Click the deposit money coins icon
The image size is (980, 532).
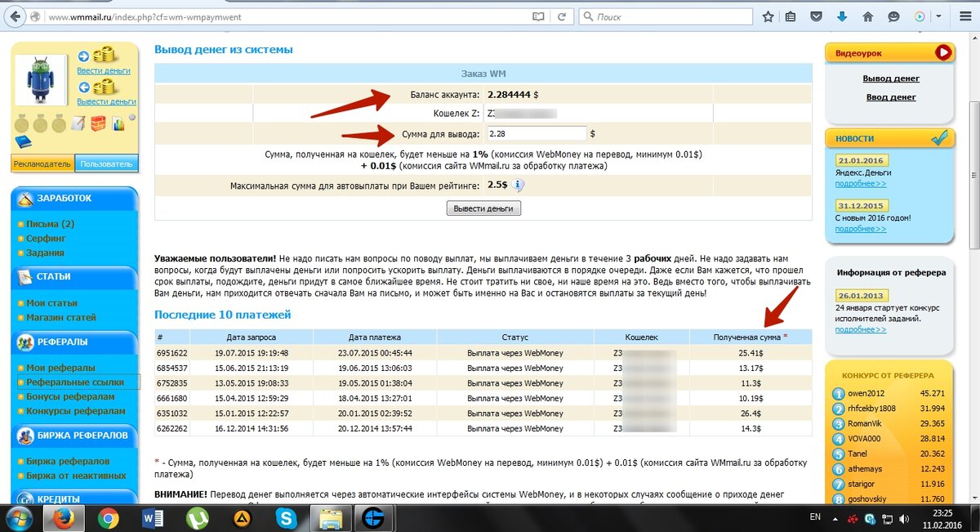tap(104, 56)
